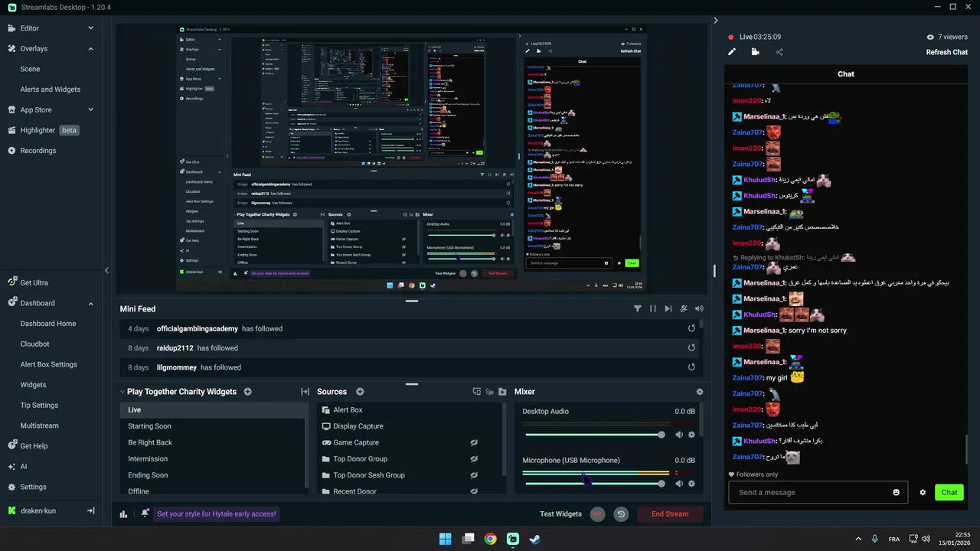Click Test Widgets

[560, 514]
